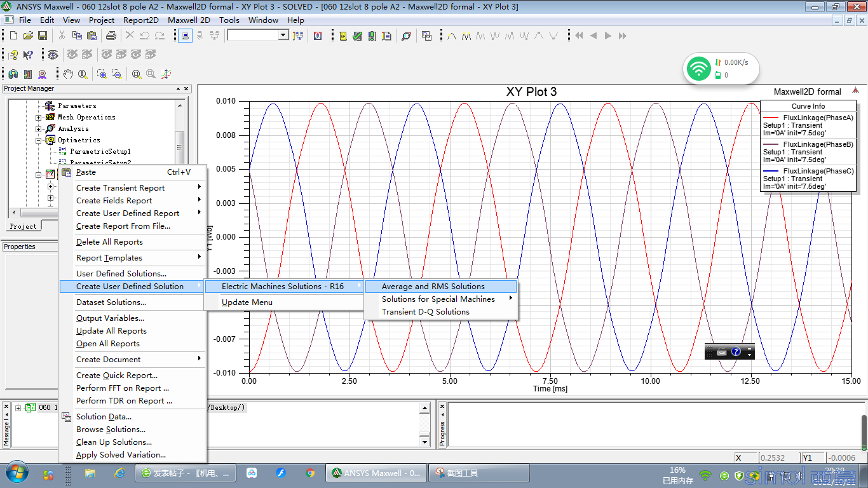868x488 pixels.
Task: Open Solutions for Special Machines submenu
Action: click(x=442, y=299)
